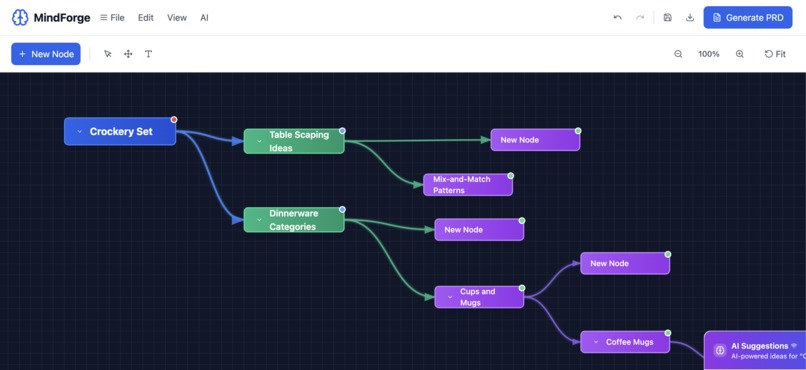Screen dimensions: 806x370
Task: Click the MindForge brain logo icon
Action: pos(20,18)
